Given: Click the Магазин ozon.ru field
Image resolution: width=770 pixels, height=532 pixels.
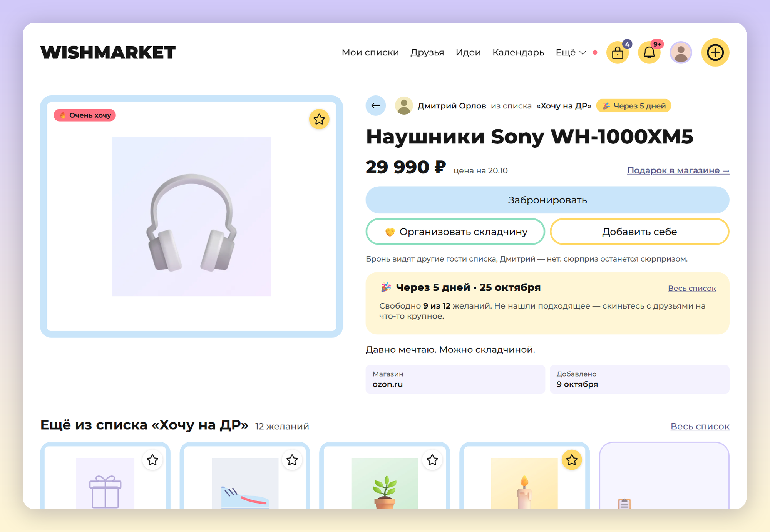Looking at the screenshot, I should 455,379.
